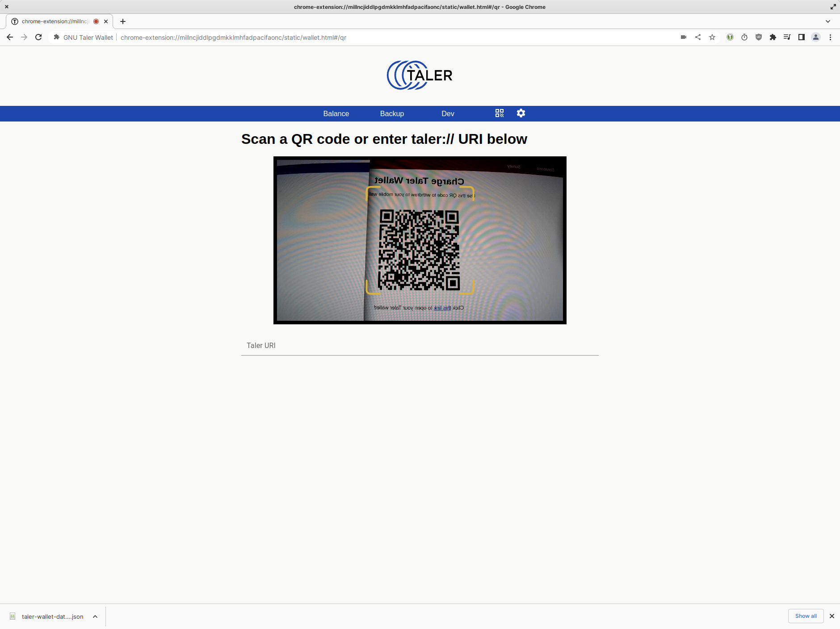This screenshot has height=629, width=840.
Task: Reload the current page
Action: [x=38, y=38]
